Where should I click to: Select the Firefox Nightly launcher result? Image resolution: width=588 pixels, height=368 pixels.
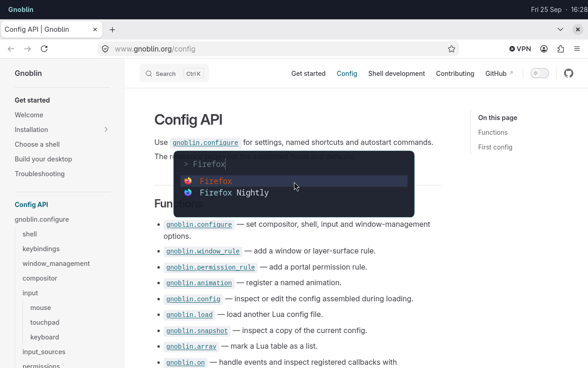click(294, 192)
